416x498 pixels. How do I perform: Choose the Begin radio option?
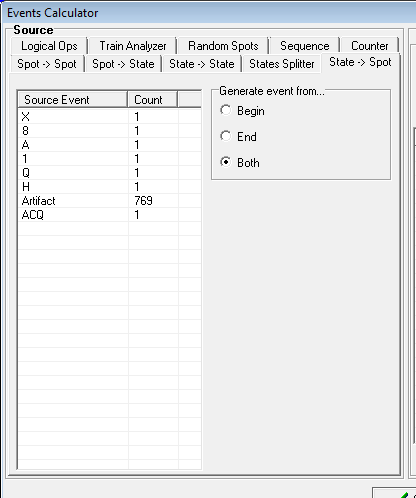tap(242, 111)
